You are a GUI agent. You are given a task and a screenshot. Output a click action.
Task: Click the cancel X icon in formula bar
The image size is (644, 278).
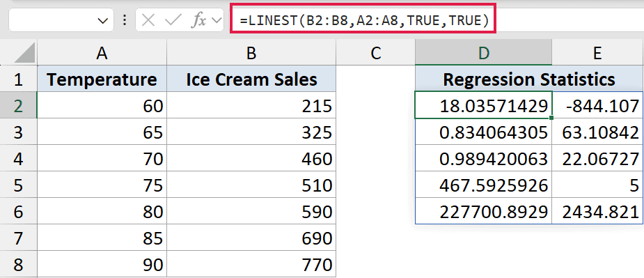tap(148, 21)
